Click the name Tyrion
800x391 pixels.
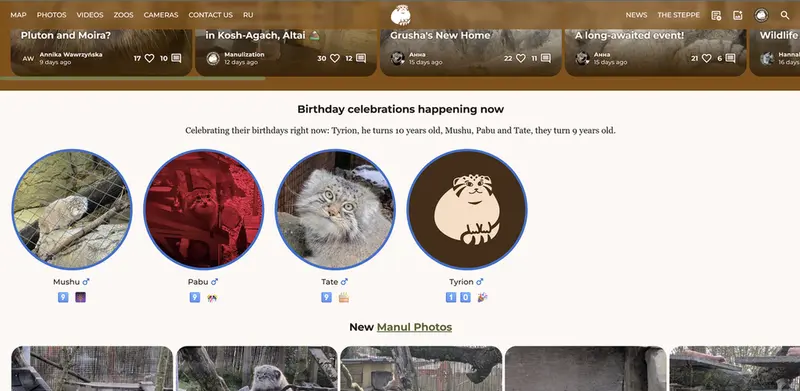pos(461,282)
